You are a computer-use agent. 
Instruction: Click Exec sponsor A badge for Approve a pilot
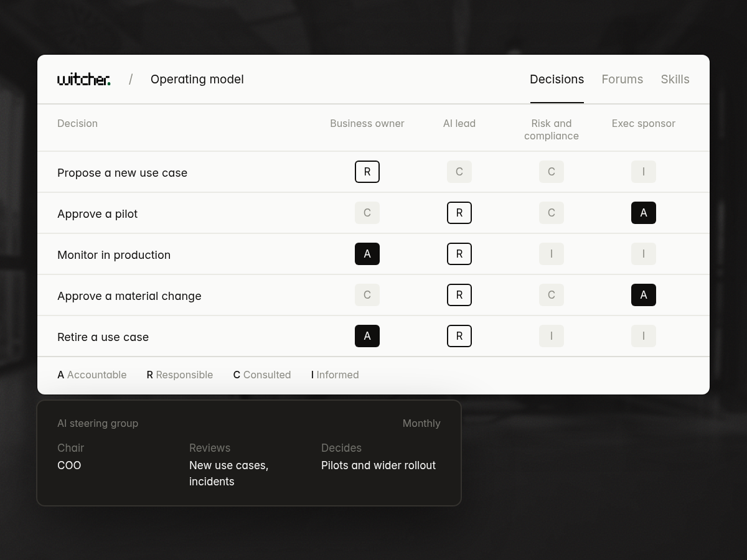click(644, 213)
